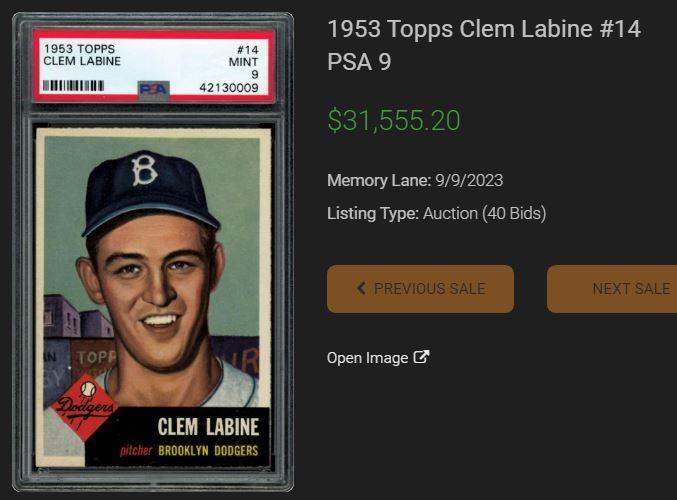Click the barcode on the PSA label
The image size is (677, 500).
(x=73, y=86)
